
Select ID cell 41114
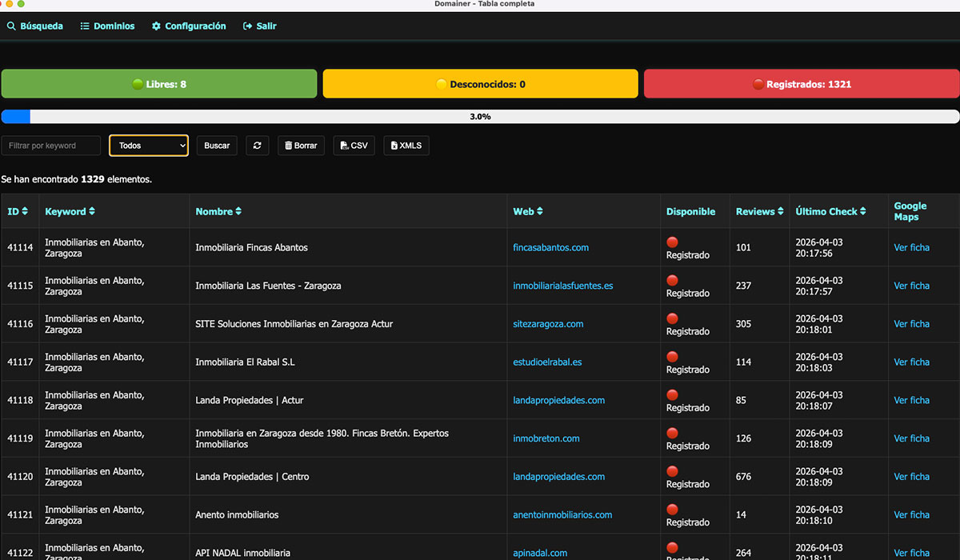[20, 247]
